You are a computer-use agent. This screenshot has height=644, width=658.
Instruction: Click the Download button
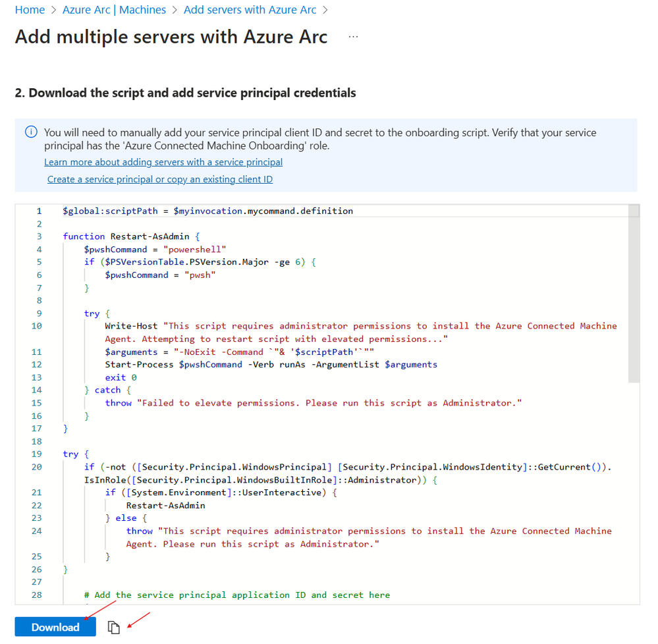55,628
